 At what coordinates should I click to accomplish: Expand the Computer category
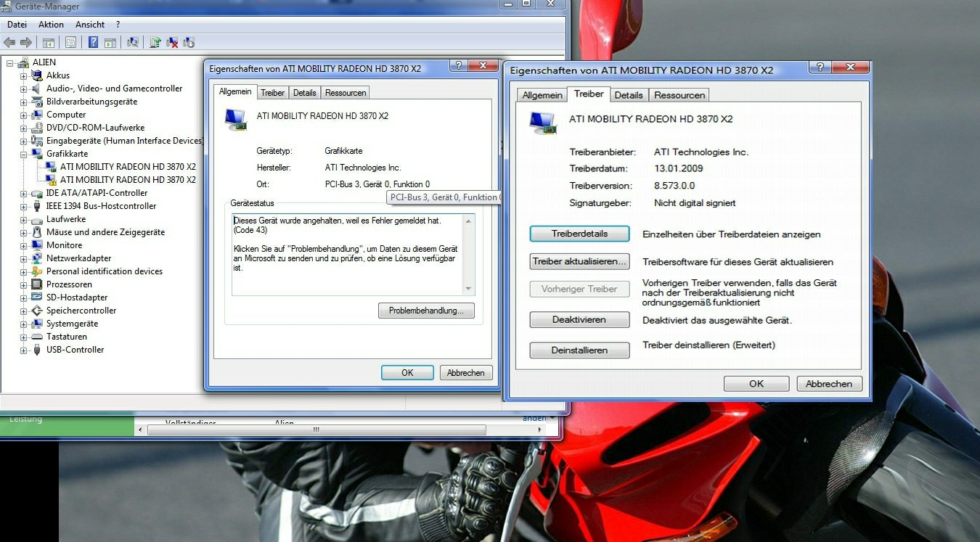[x=24, y=115]
